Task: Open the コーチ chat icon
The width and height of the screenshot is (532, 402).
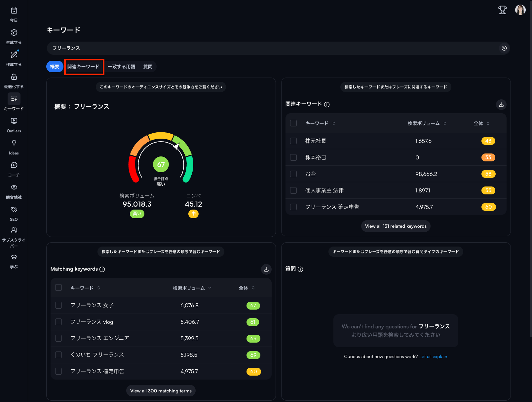Action: point(14,165)
